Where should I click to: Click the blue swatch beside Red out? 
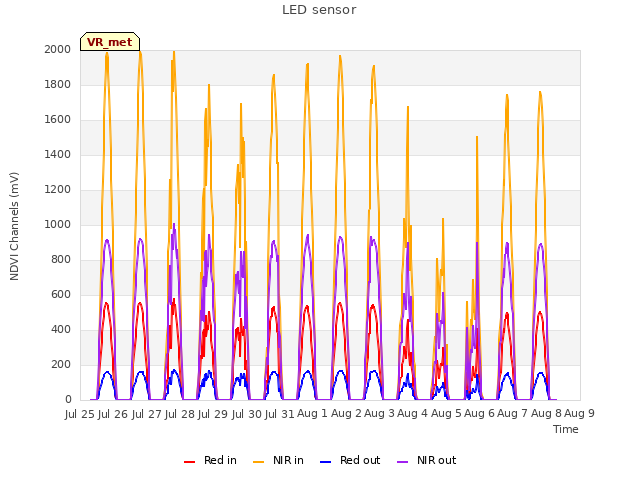click(x=325, y=462)
